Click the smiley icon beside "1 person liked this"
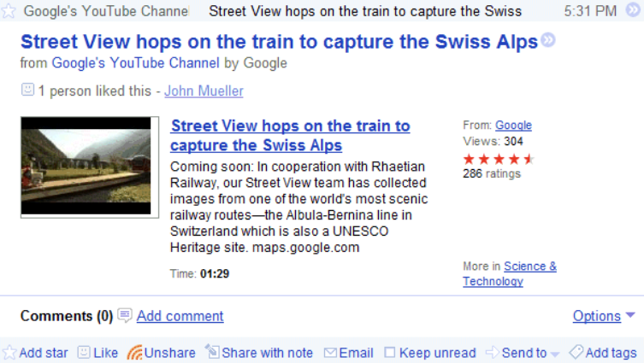Screen dimensions: 644x363 [x=27, y=91]
